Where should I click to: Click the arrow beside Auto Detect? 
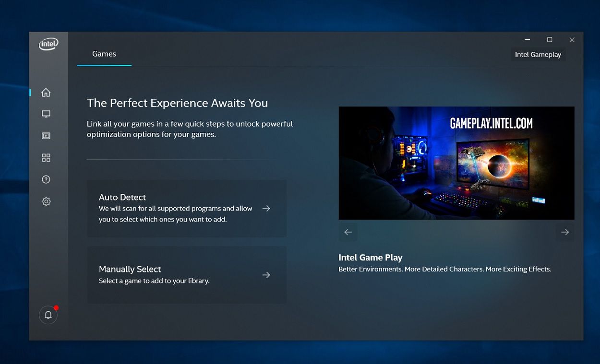266,208
